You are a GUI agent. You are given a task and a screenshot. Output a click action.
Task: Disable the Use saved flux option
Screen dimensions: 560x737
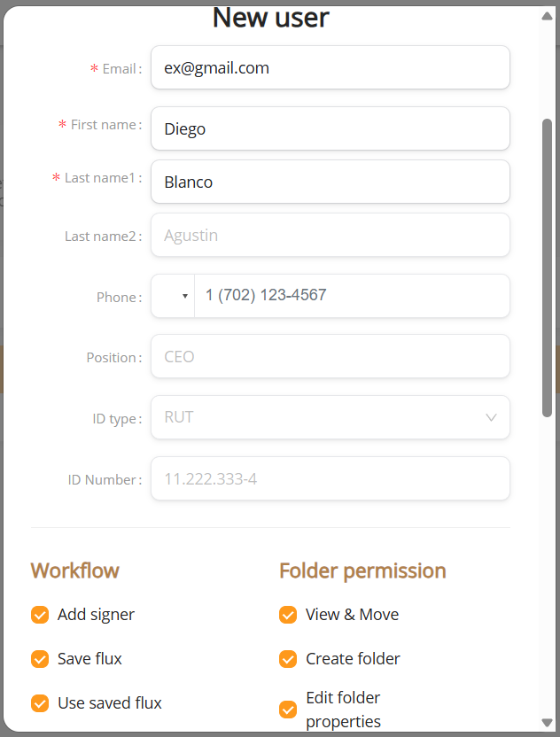[40, 703]
